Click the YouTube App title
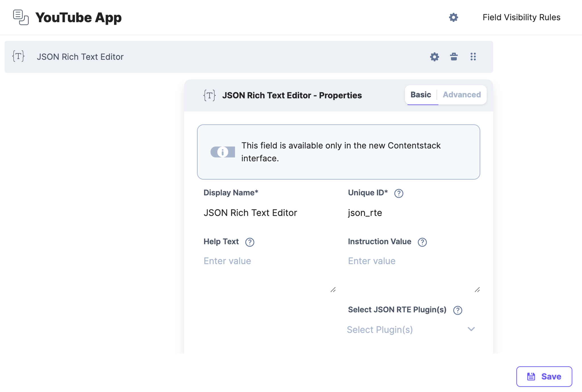This screenshot has width=582, height=392. 78,17
